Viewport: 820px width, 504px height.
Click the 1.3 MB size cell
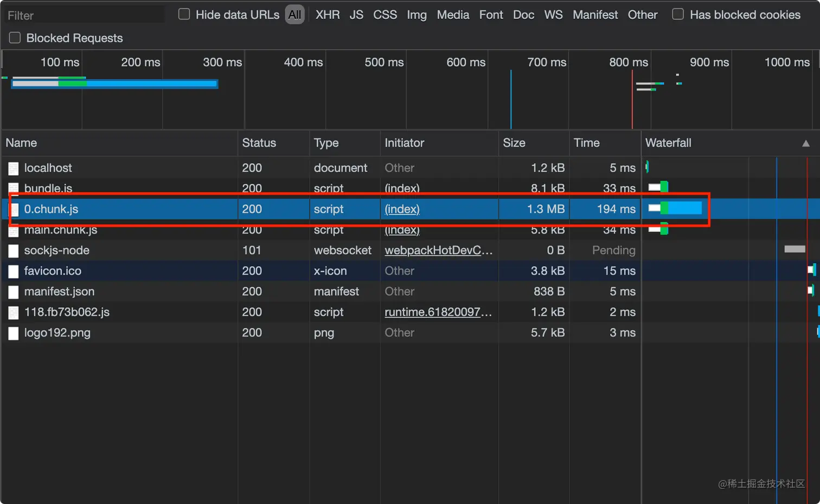546,209
